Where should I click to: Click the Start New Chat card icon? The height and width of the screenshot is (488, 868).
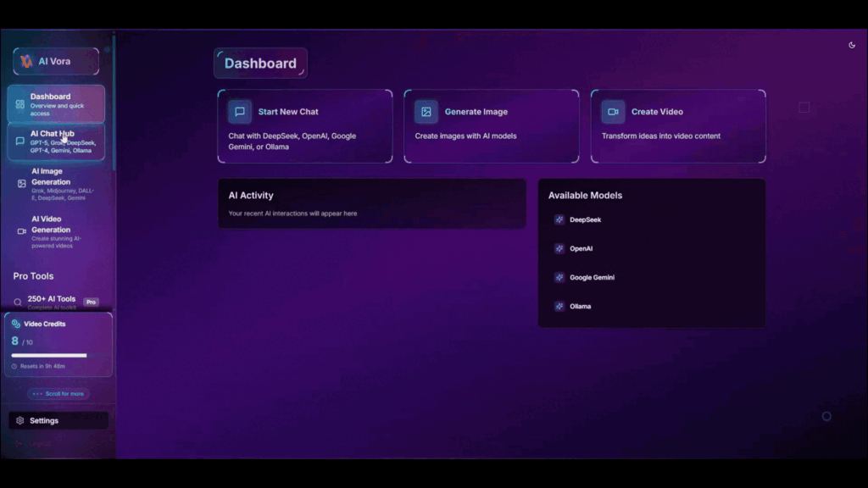tap(240, 112)
